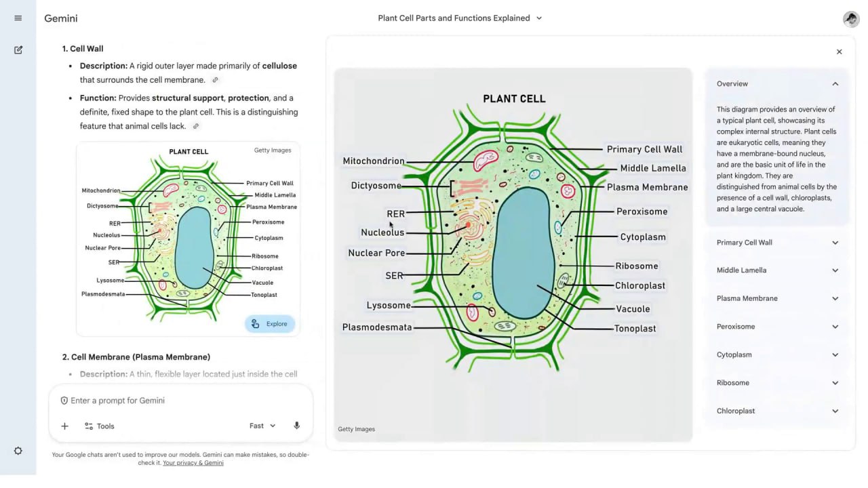This screenshot has width=868, height=488.
Task: Expand the Primary Cell Wall section
Action: (x=835, y=243)
